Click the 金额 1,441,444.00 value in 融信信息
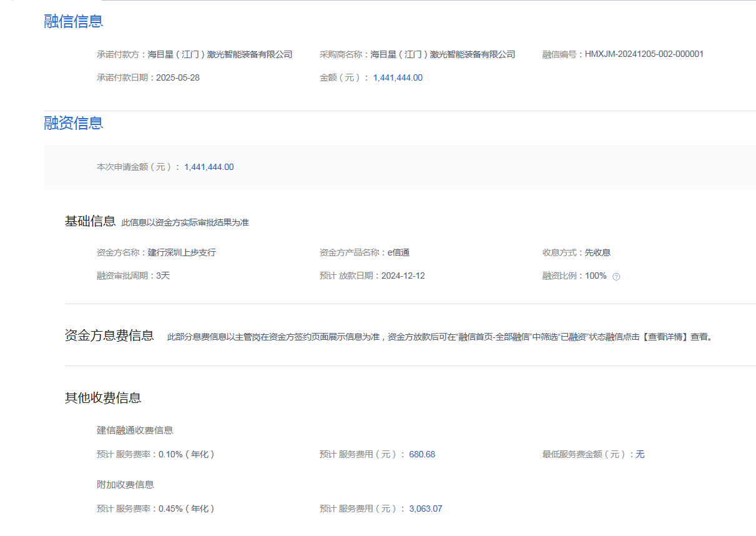756x536 pixels. point(398,77)
